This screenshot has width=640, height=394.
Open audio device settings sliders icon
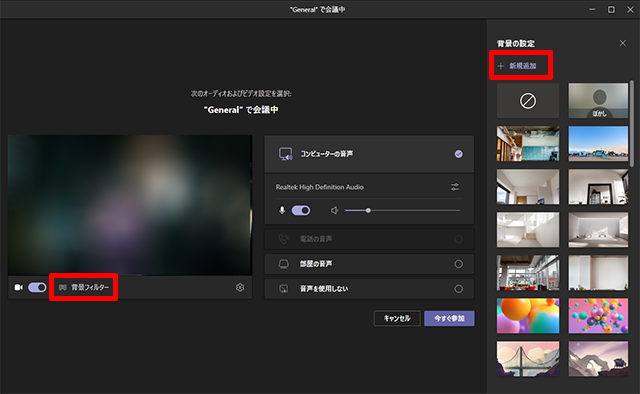pyautogui.click(x=455, y=187)
